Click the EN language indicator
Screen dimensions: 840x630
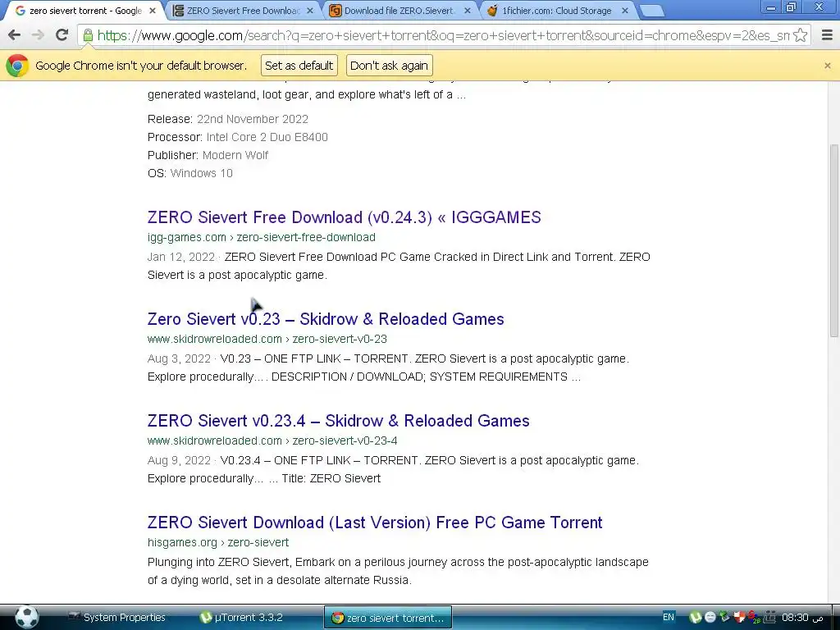pos(668,617)
